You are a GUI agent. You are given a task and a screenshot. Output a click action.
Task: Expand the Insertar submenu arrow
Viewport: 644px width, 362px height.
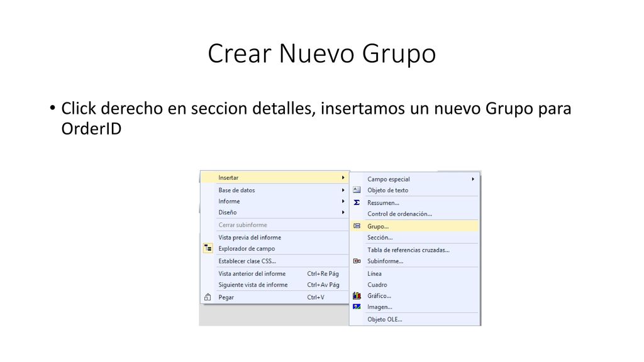(x=343, y=178)
